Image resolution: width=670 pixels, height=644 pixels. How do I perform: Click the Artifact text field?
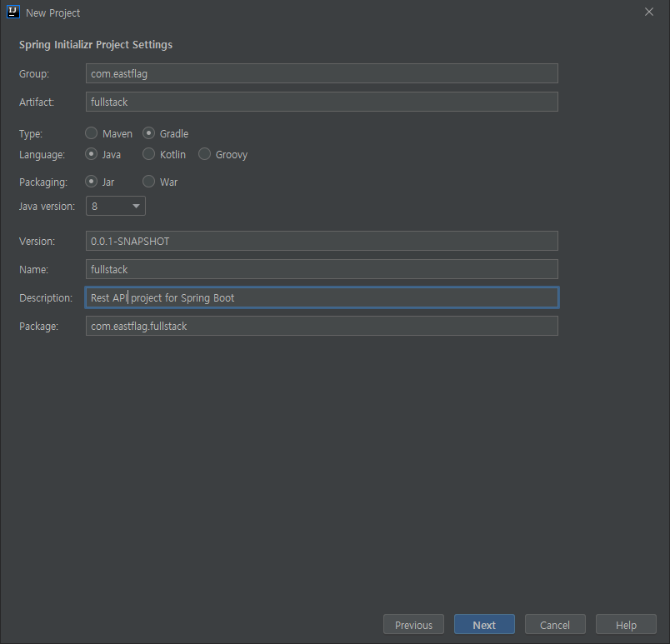[322, 102]
